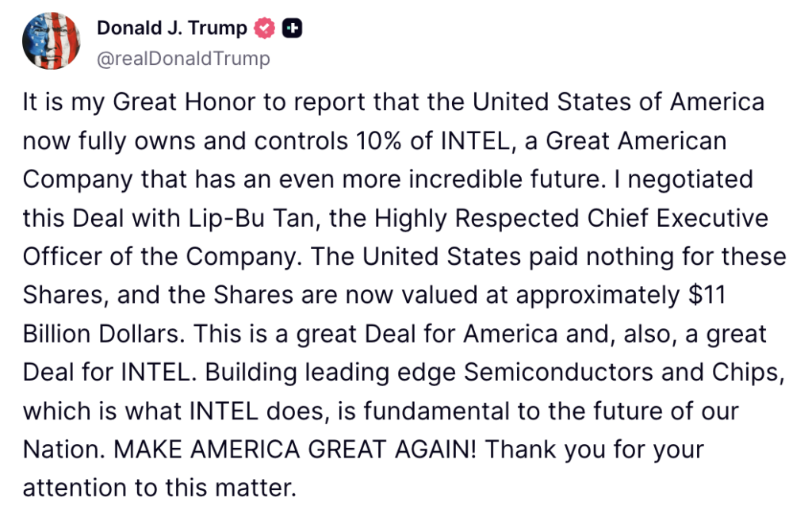Screen dimensions: 812x513
Task: Open the @realDonaldTrump handle link
Action: 183,59
